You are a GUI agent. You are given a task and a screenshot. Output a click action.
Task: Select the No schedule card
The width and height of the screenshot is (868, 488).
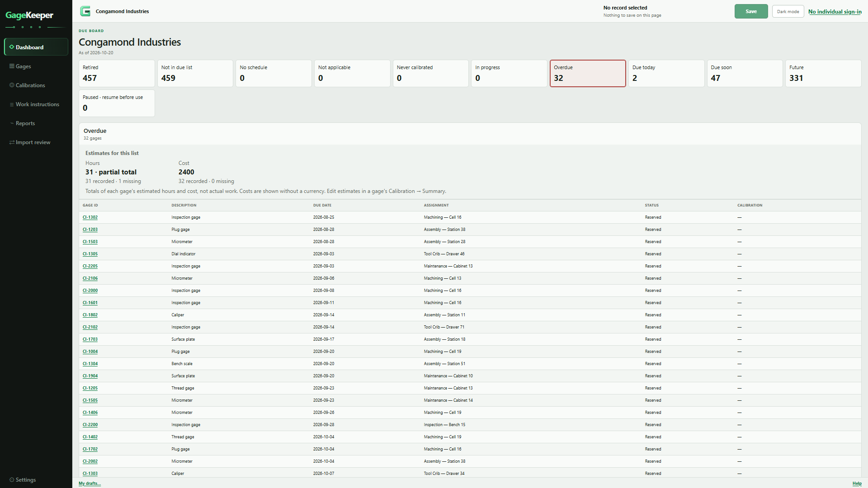(274, 73)
